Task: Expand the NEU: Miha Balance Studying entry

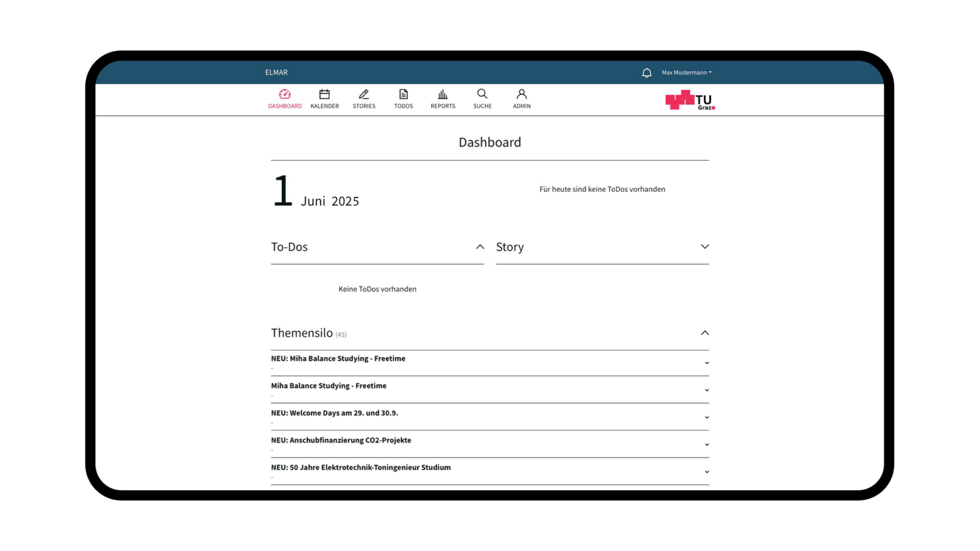Action: 706,363
